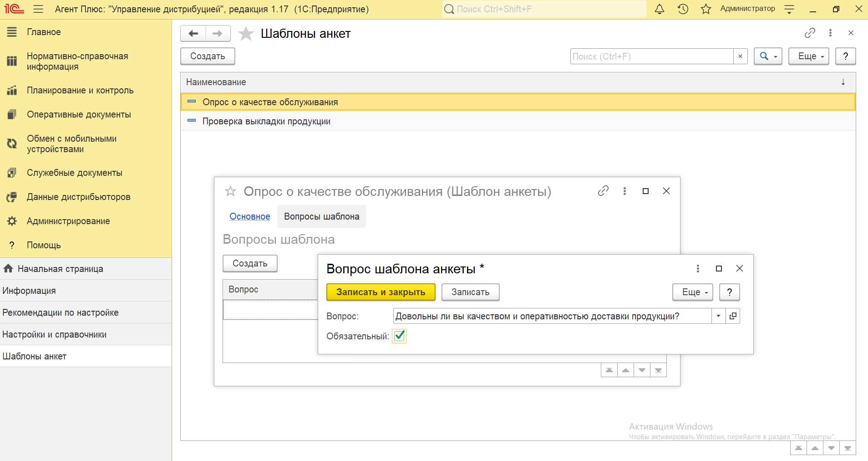Expand the Вопрос field dropdown arrow

click(x=718, y=316)
